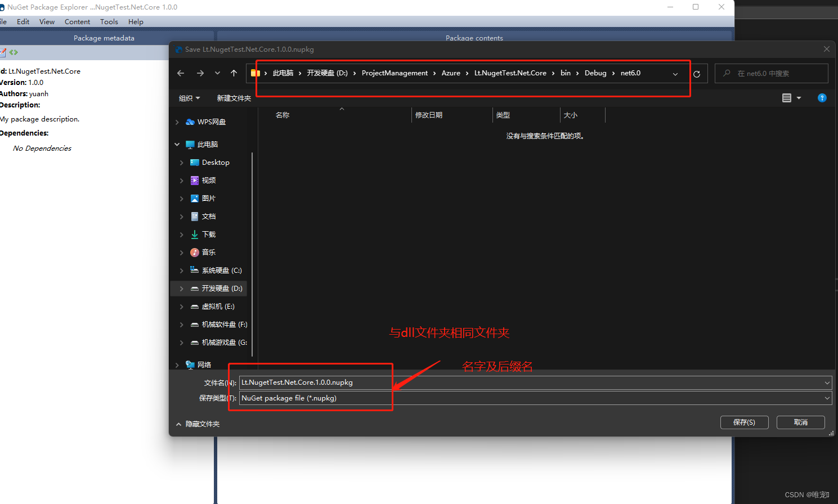
Task: Select 机械软件盘 (F:) drive
Action: point(219,325)
